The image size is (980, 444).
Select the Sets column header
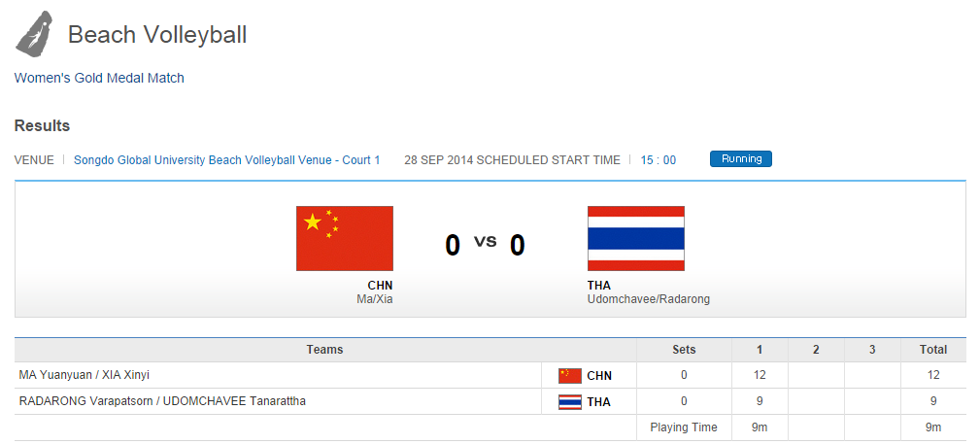pos(684,350)
